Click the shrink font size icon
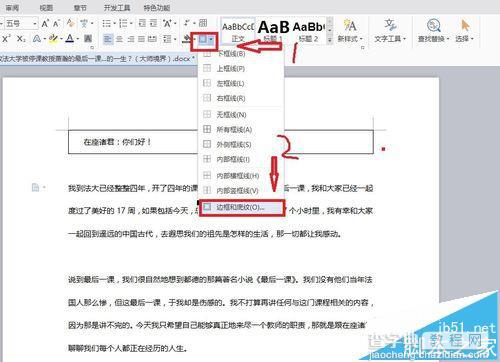The width and height of the screenshot is (500, 362). (56, 24)
